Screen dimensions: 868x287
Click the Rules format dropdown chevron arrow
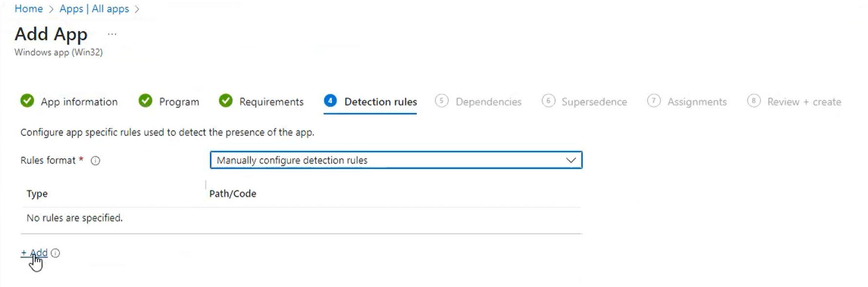click(x=571, y=160)
